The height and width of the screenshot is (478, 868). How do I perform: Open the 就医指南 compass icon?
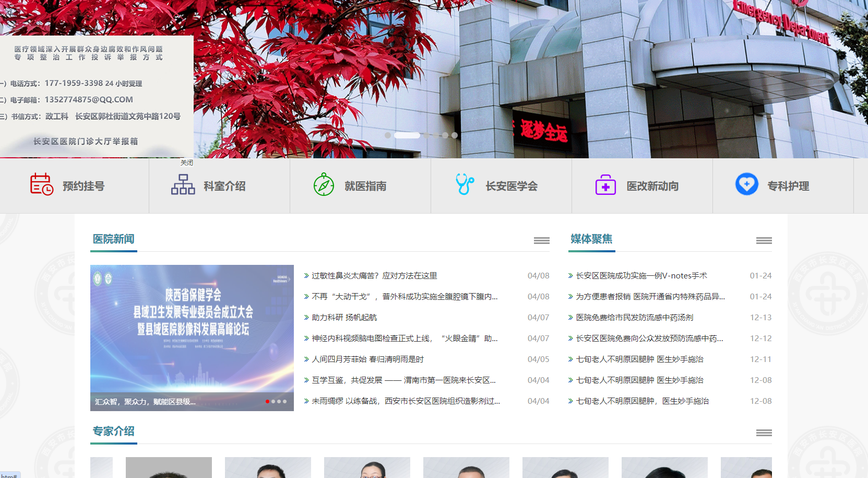click(324, 184)
